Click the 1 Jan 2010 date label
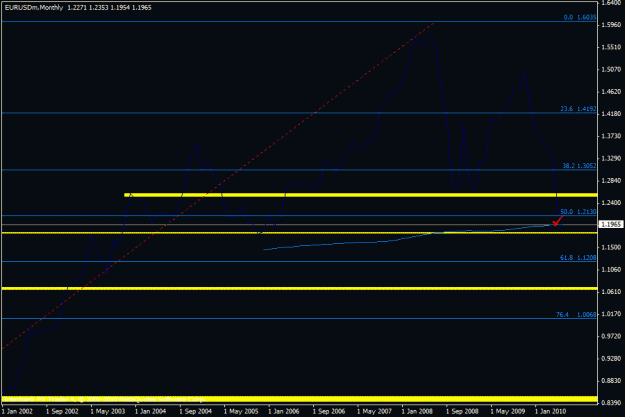Viewport: 625px width, 417px height. 550,411
